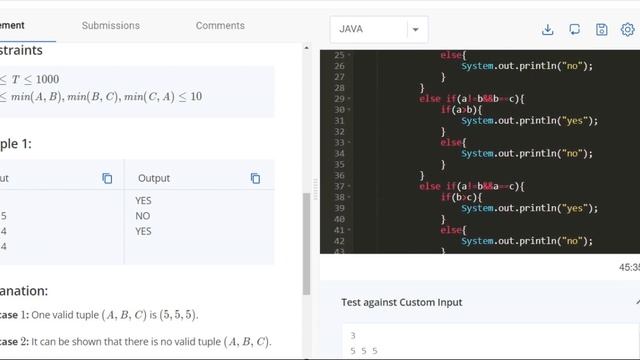Screen dimensions: 640x360
Task: Click the '(5, 5, 5)' tuple explanation text
Action: 178,315
